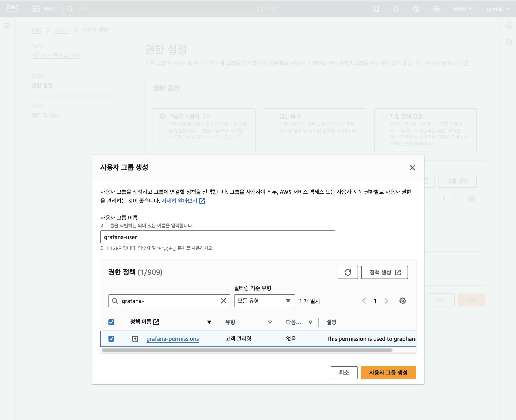Toggle the select-all policies checkbox
516x420 pixels.
[111, 322]
